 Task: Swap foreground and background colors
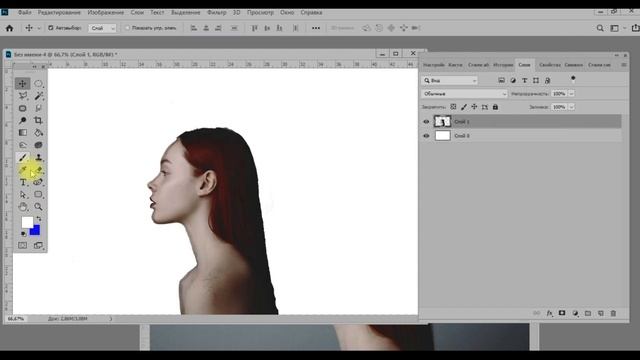click(x=39, y=219)
